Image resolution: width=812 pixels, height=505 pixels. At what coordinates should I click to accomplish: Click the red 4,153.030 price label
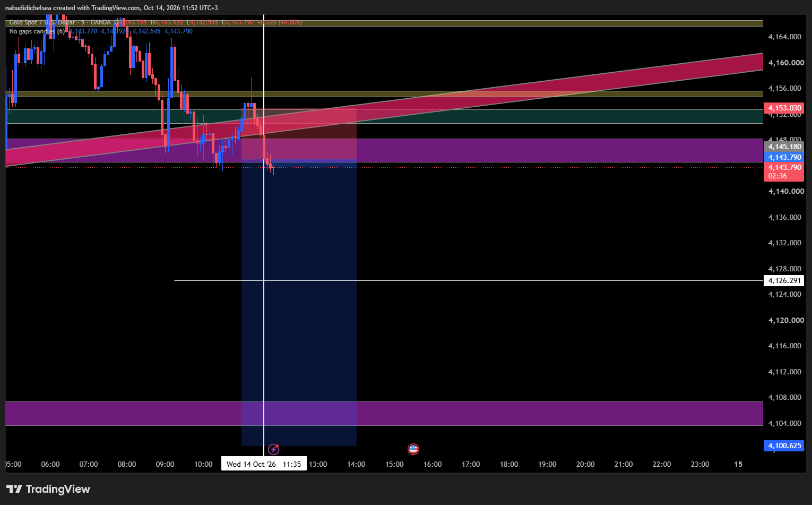point(784,108)
